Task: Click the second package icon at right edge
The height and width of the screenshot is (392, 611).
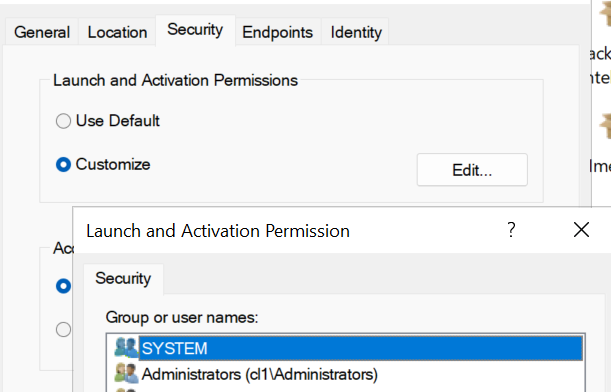Action: click(x=605, y=125)
